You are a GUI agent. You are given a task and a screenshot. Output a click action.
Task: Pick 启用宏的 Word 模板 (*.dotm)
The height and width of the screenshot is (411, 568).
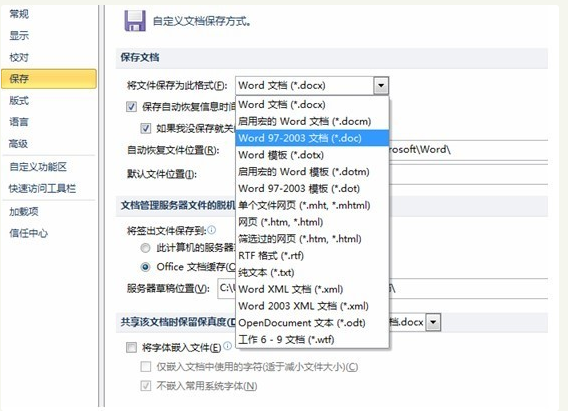[312, 172]
